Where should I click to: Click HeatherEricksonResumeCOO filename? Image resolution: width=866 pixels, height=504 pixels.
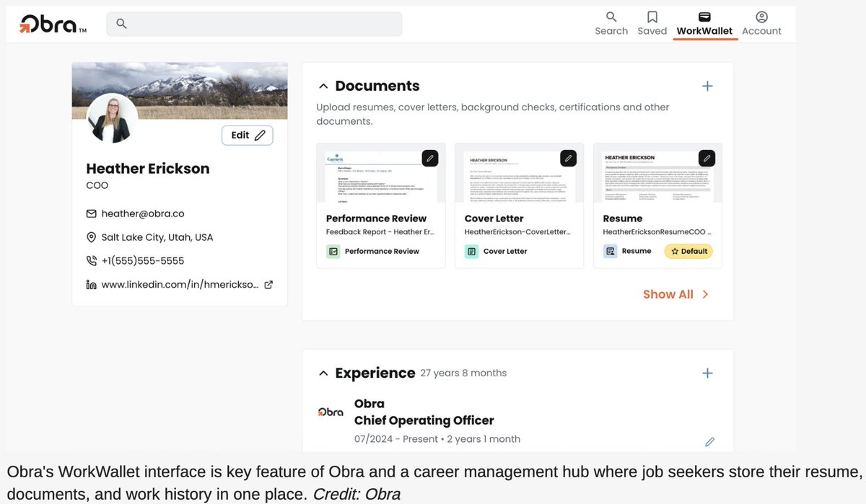coord(657,232)
